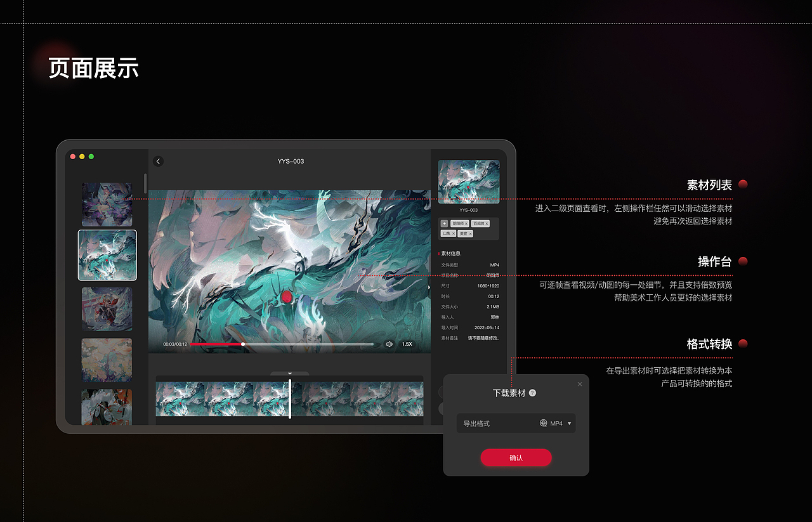Screen dimensions: 812x522
Task: Click the 文件大小 value 2.1MB
Action: [x=493, y=307]
